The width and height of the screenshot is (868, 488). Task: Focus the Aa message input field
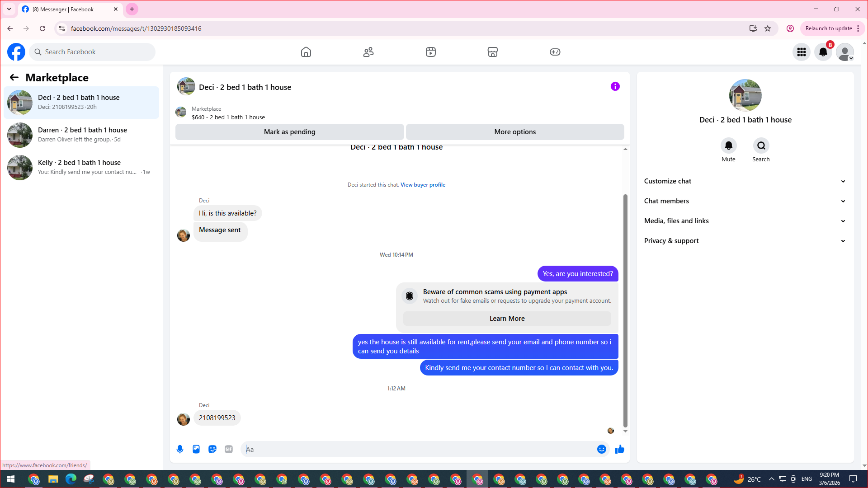[420, 449]
